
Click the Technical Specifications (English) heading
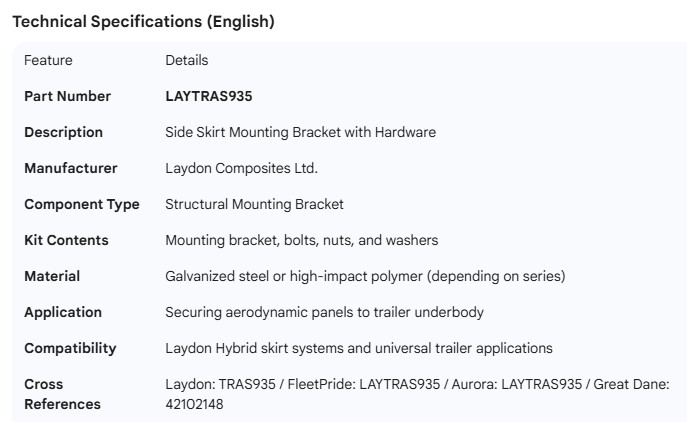pos(143,22)
